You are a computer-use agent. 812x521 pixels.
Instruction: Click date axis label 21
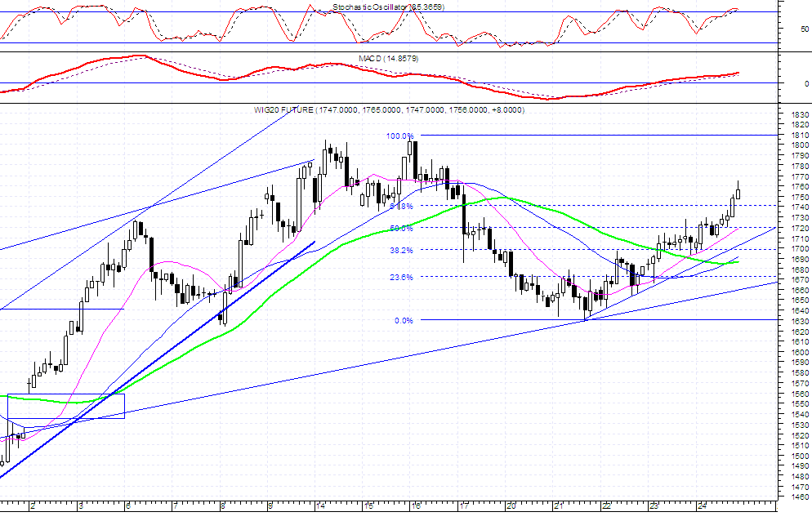tap(558, 506)
